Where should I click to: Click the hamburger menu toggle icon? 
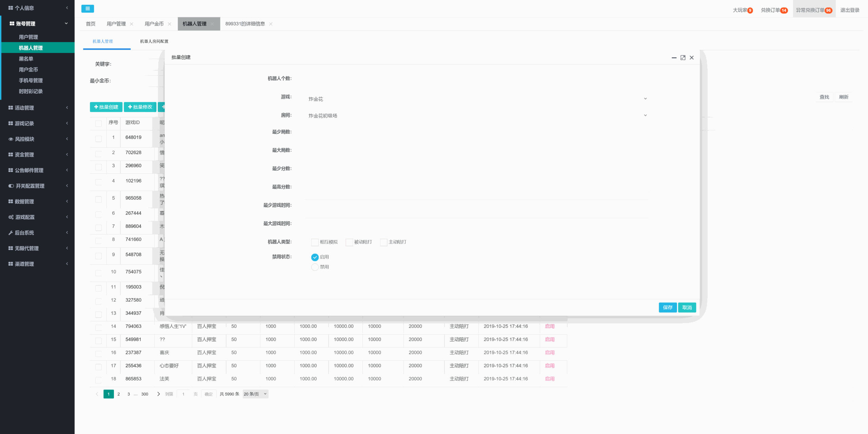87,9
